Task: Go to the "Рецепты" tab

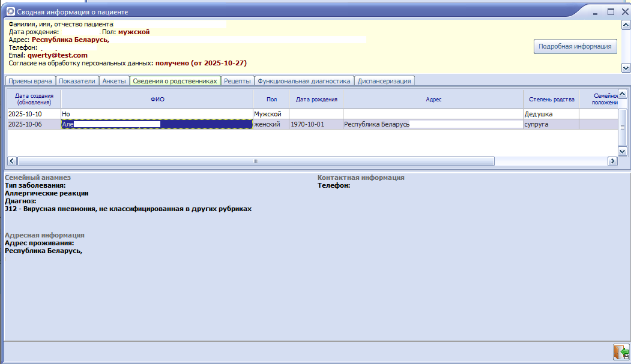Action: tap(237, 81)
